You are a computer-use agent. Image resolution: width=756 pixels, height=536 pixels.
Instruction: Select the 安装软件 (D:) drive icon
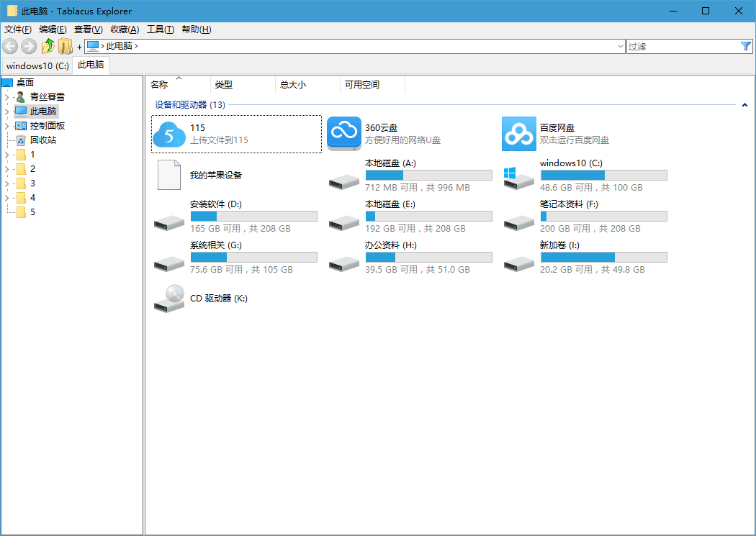[169, 223]
